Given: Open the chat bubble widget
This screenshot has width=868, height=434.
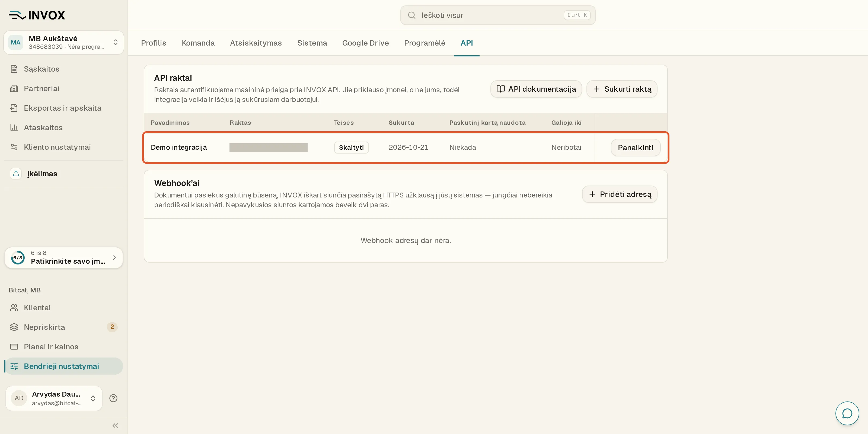Looking at the screenshot, I should [847, 413].
